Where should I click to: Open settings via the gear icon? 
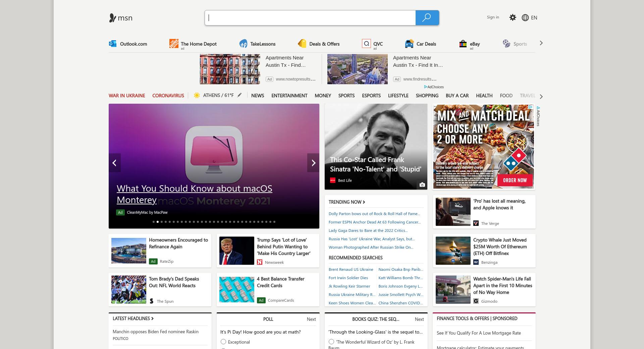pyautogui.click(x=513, y=17)
